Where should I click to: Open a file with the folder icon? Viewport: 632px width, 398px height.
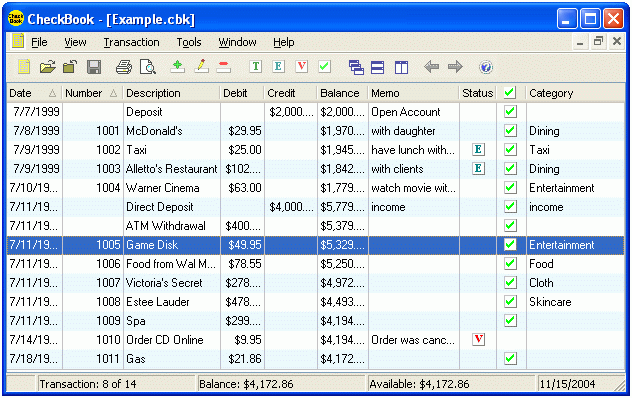pos(48,67)
